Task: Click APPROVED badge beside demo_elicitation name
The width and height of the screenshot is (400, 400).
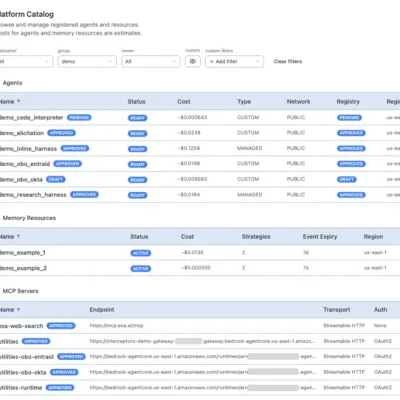Action: [61, 133]
